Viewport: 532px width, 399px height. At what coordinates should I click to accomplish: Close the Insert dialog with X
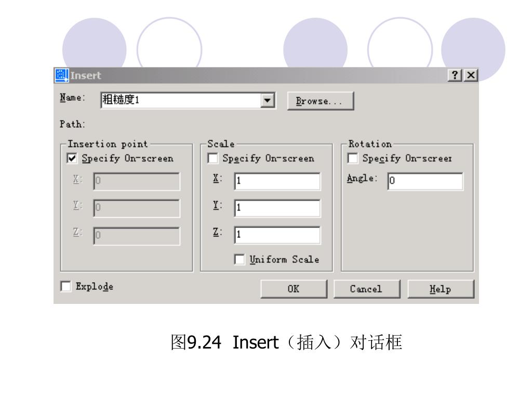pyautogui.click(x=471, y=75)
